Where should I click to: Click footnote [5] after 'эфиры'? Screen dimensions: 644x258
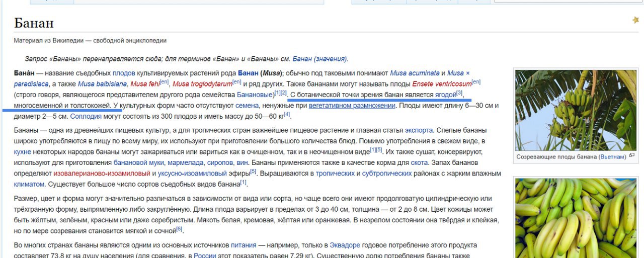point(253,171)
